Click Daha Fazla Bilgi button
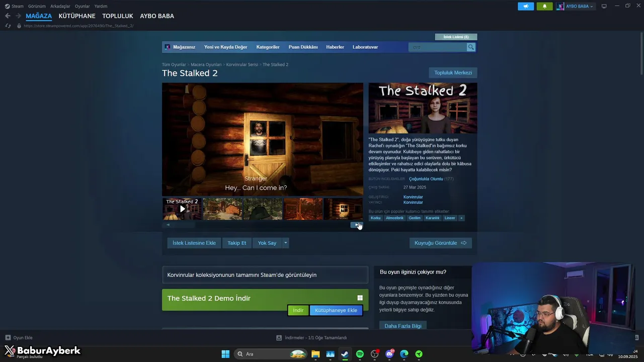Viewport: 644px width, 362px height. [x=403, y=326]
